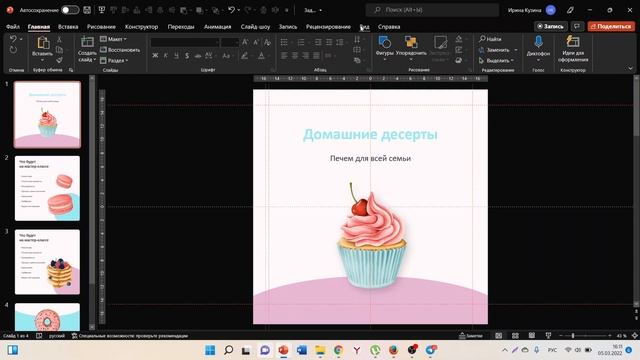Click the Cut scissors icon
The width and height of the screenshot is (640, 360).
[x=59, y=40]
